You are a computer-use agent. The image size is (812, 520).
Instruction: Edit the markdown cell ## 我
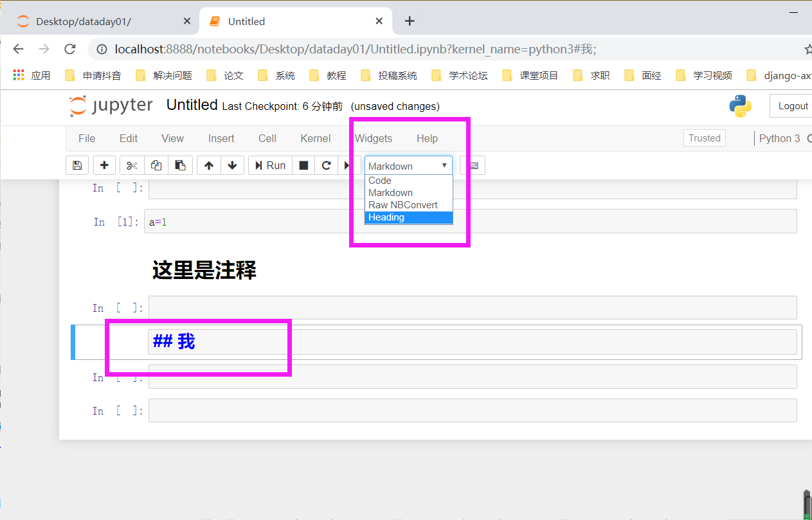pyautogui.click(x=473, y=342)
